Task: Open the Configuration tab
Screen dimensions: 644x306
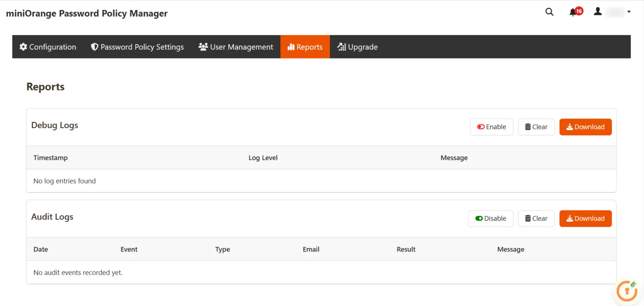Action: [x=48, y=47]
